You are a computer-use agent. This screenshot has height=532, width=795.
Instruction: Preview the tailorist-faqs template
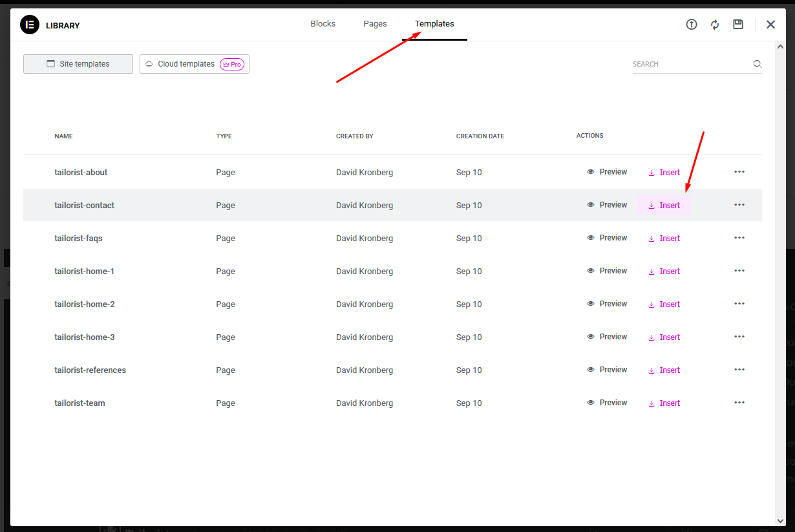[x=607, y=238]
